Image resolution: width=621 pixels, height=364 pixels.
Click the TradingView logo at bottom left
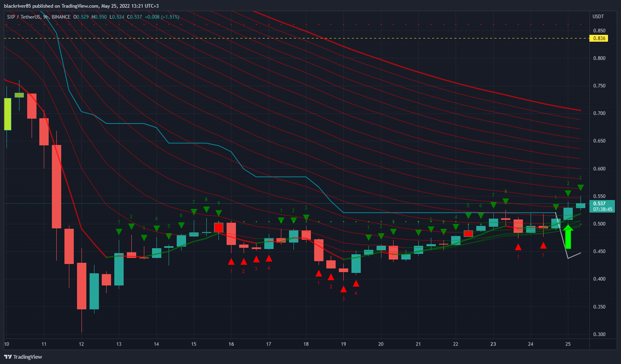pyautogui.click(x=23, y=357)
